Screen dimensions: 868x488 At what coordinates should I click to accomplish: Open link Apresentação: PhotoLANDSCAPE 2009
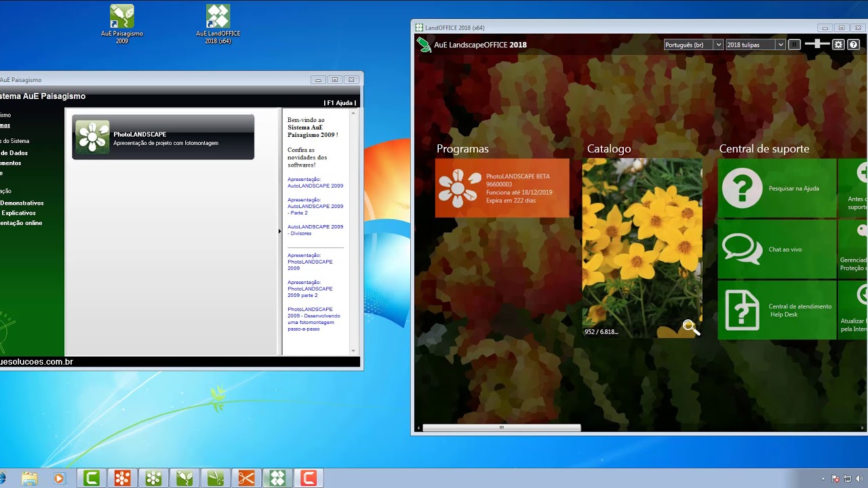310,262
